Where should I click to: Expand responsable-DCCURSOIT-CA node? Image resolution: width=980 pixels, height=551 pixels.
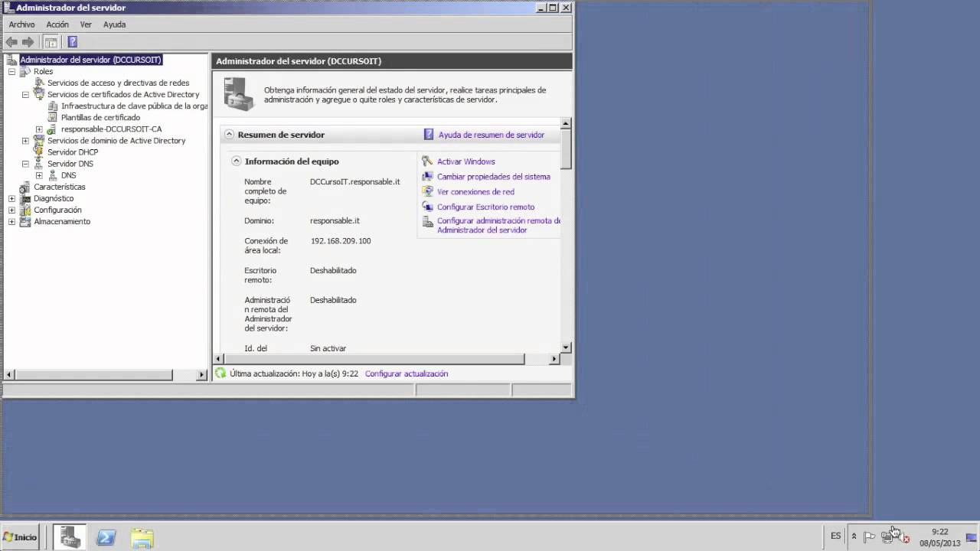point(39,129)
